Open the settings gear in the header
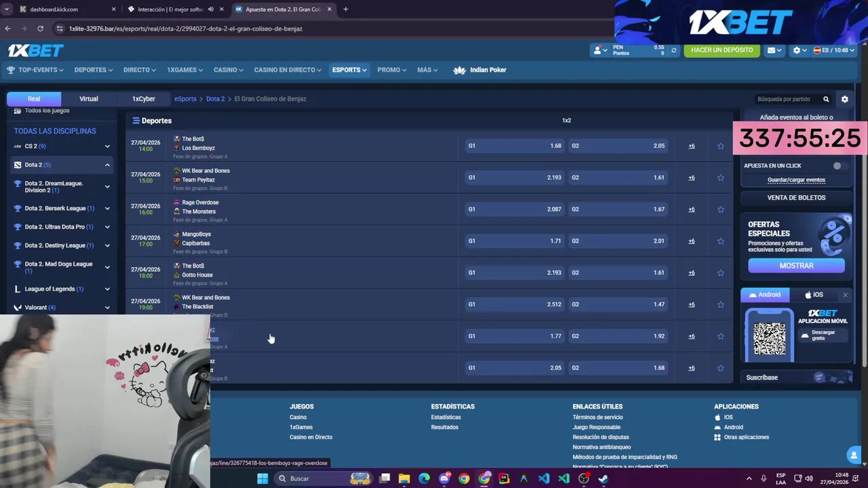This screenshot has height=488, width=868. pos(800,50)
